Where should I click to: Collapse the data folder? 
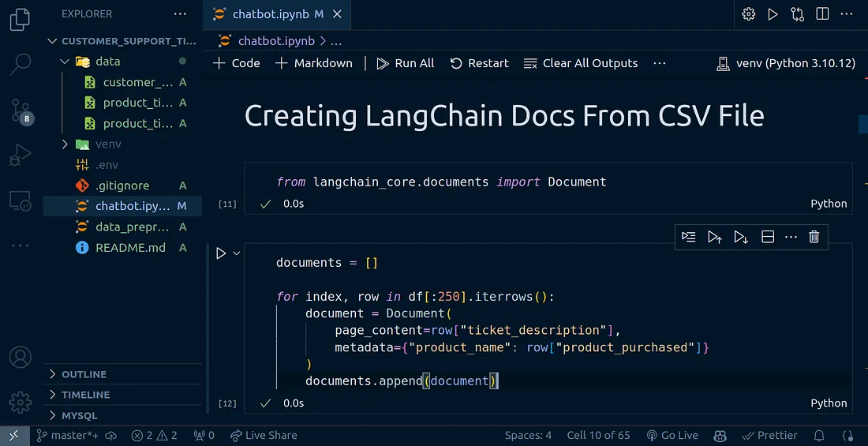[x=122, y=62]
